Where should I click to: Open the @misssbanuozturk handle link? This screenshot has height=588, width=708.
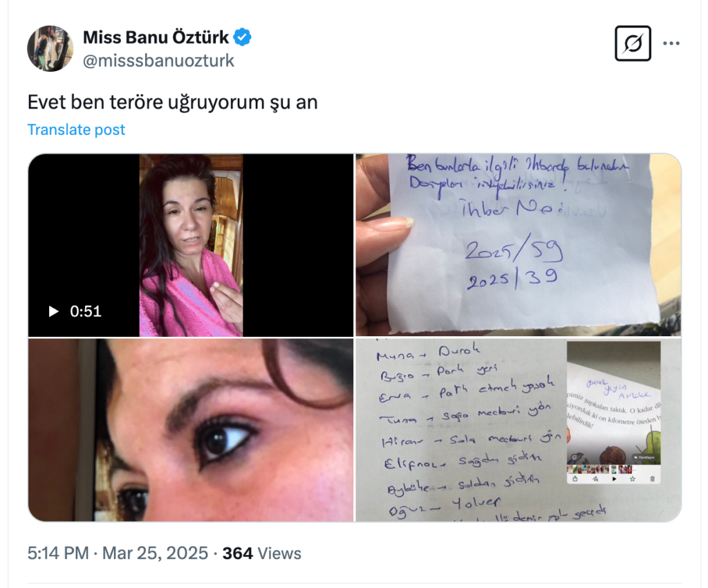click(x=158, y=60)
